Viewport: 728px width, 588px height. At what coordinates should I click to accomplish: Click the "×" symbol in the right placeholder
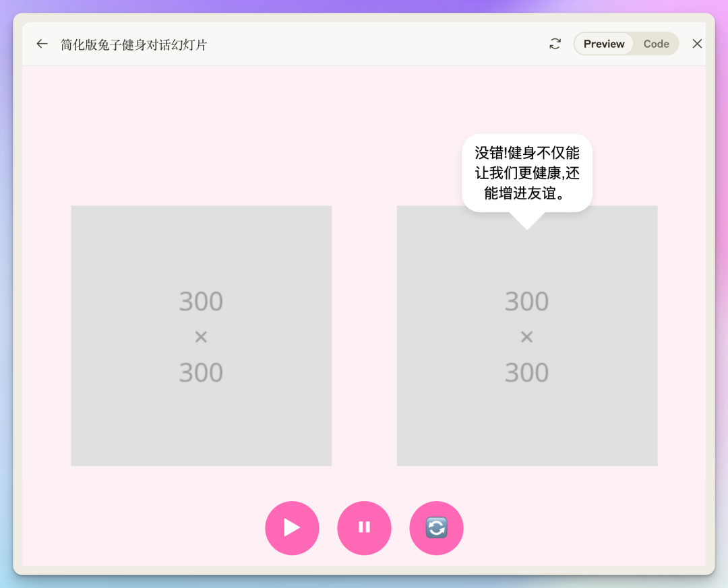tap(526, 337)
